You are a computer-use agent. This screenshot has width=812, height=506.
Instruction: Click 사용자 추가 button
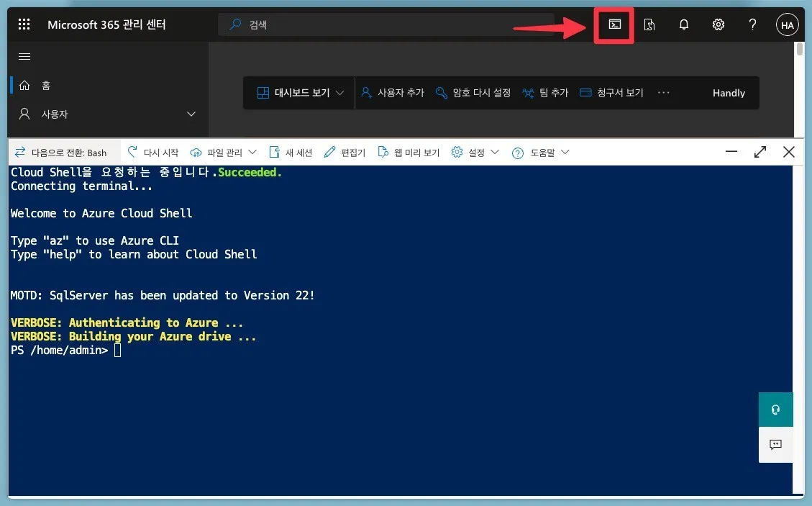[393, 93]
